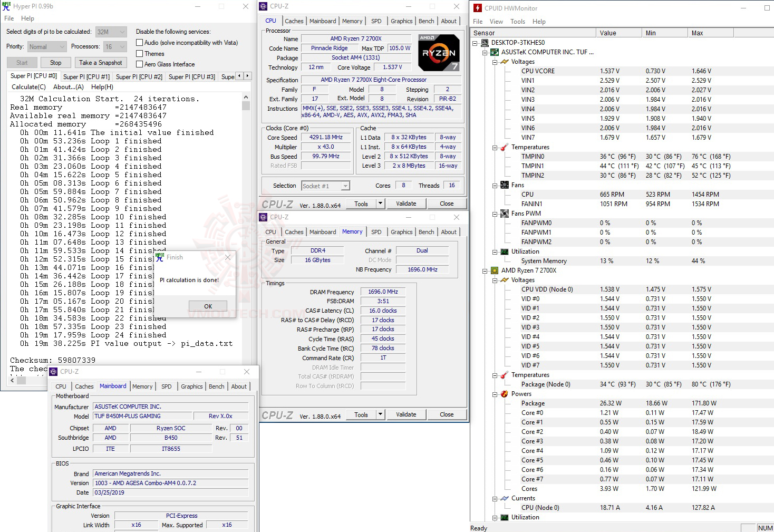Enable the Audio incompatibility checkbox
Image resolution: width=774 pixels, height=532 pixels.
pyautogui.click(x=140, y=43)
